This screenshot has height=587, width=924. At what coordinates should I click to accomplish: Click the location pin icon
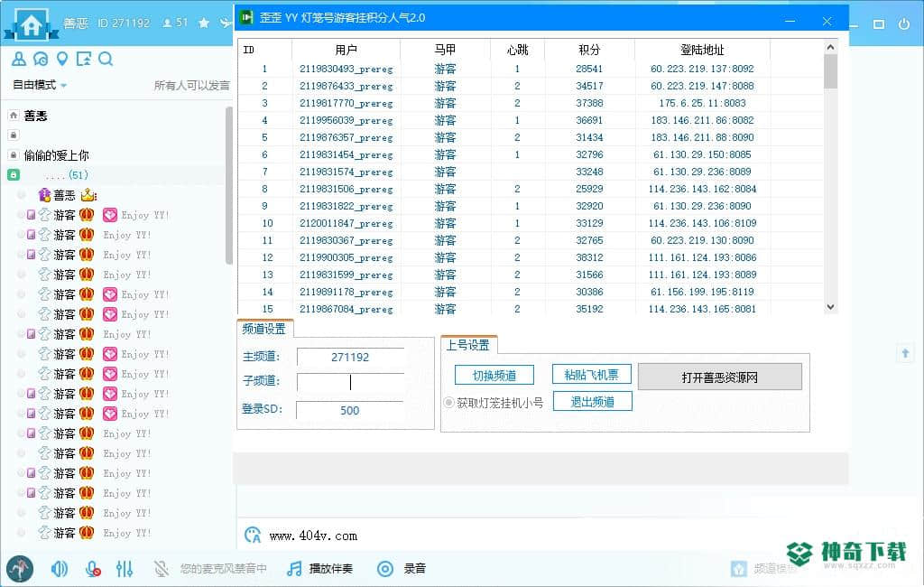click(x=62, y=59)
